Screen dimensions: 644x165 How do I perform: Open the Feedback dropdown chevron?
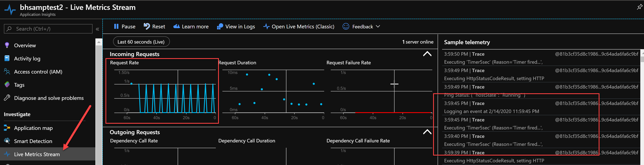click(378, 26)
